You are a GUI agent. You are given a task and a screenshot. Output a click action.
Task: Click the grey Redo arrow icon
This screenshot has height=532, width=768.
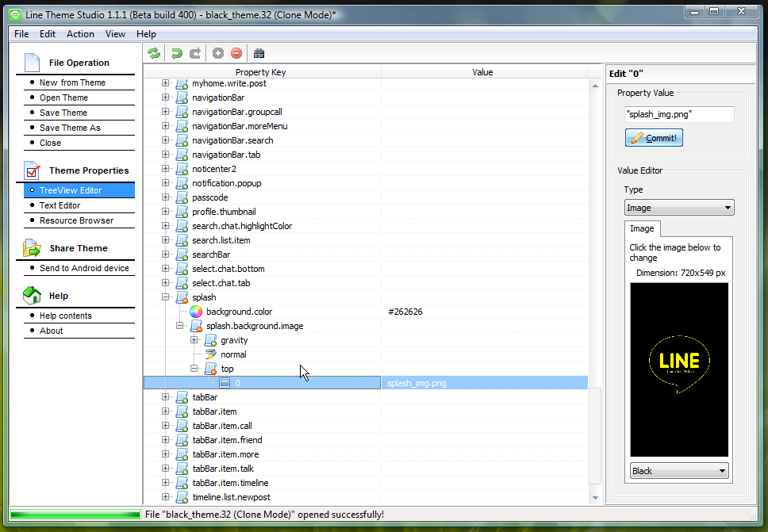point(194,53)
